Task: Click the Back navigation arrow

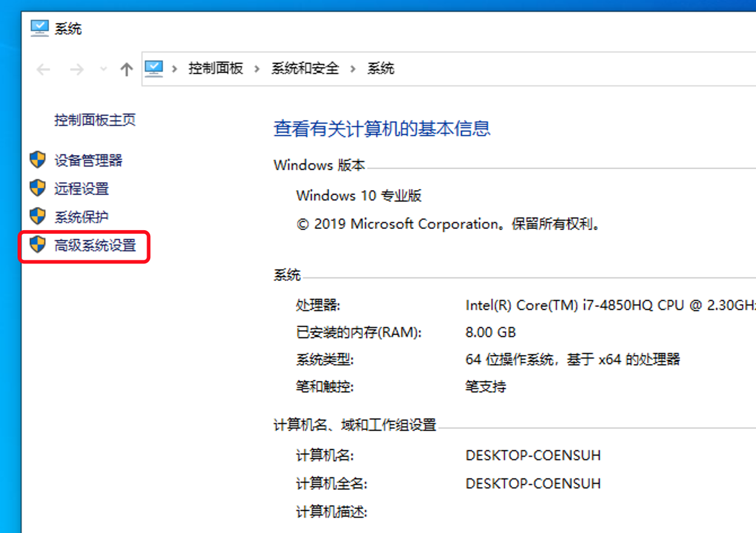Action: [44, 69]
